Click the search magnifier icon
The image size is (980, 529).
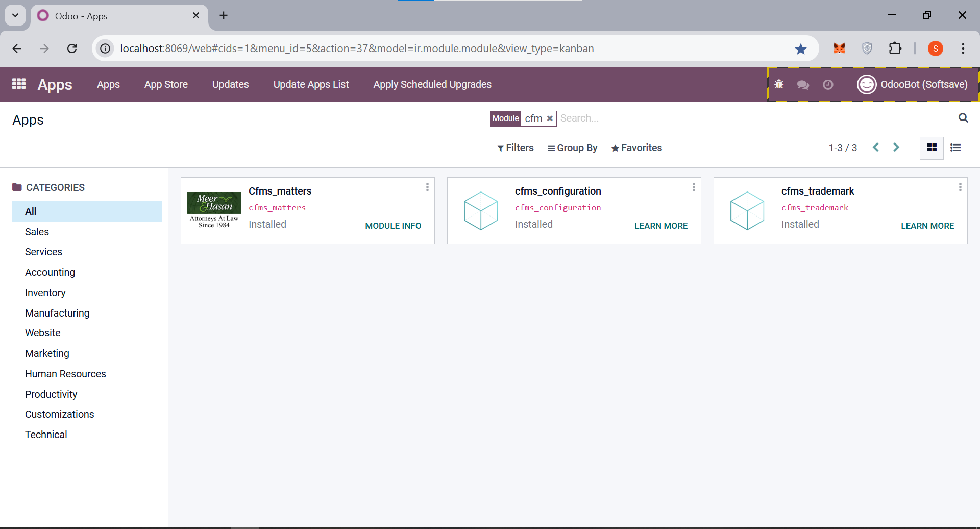pyautogui.click(x=963, y=118)
